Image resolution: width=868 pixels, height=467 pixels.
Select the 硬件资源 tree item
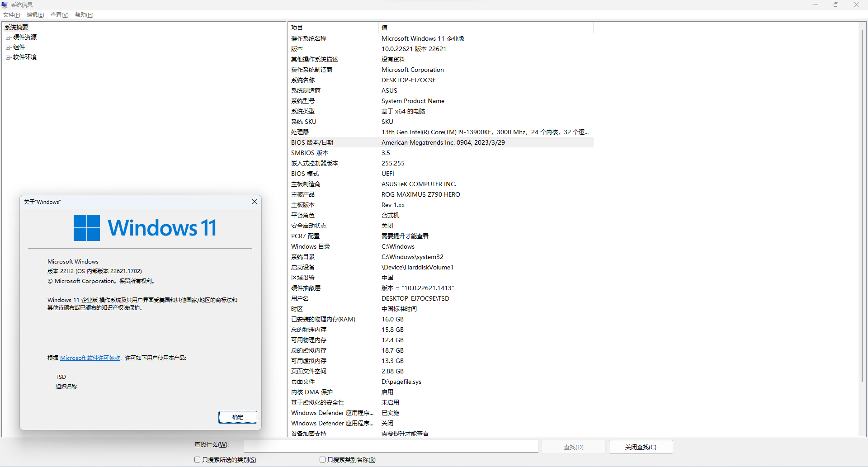(25, 38)
